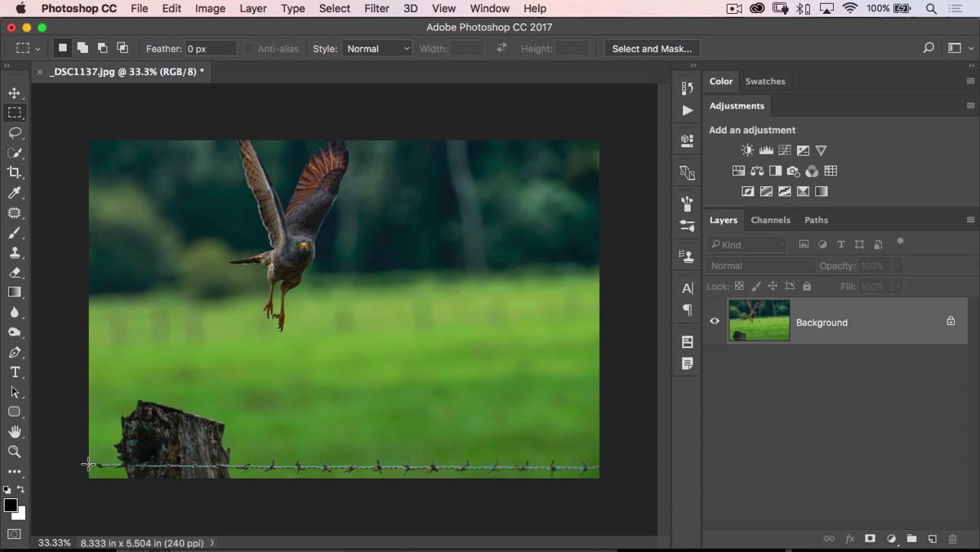Enable the Intersect with selection mode
Viewport: 980px width, 552px height.
pos(122,49)
